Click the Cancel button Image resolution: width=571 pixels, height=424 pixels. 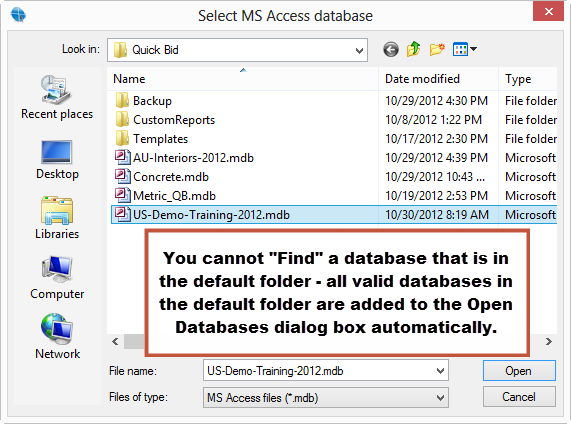[519, 397]
